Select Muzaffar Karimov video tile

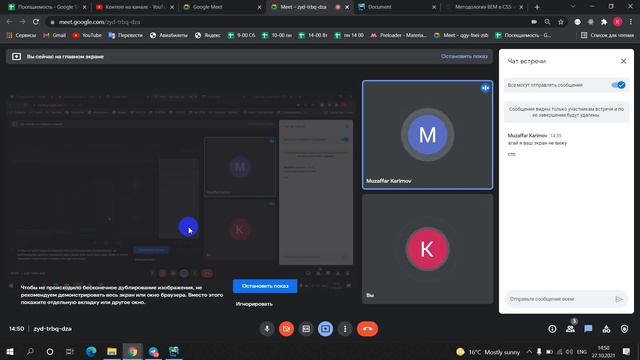tap(427, 135)
